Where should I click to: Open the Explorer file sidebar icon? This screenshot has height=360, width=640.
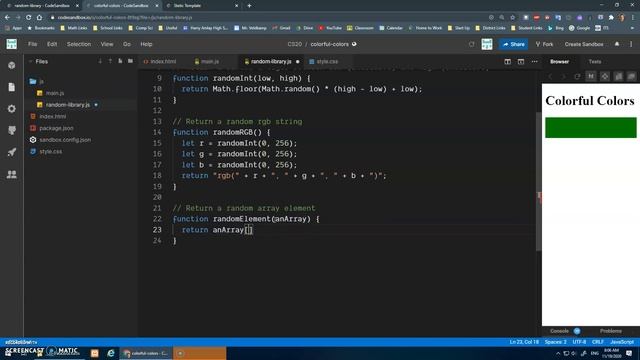coord(11,87)
